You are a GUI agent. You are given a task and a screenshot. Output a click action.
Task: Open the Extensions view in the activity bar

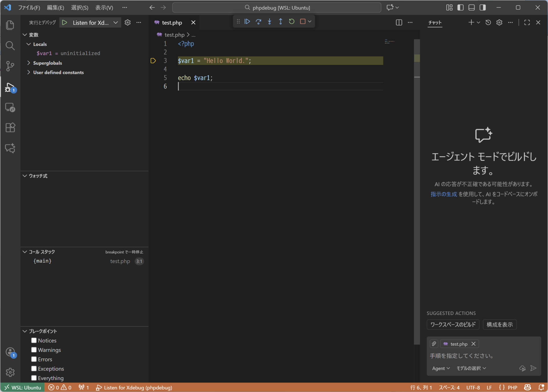10,127
